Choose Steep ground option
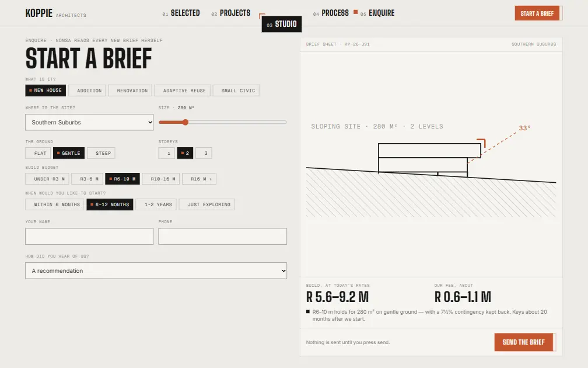Viewport: 588px width, 368px height. pyautogui.click(x=101, y=153)
